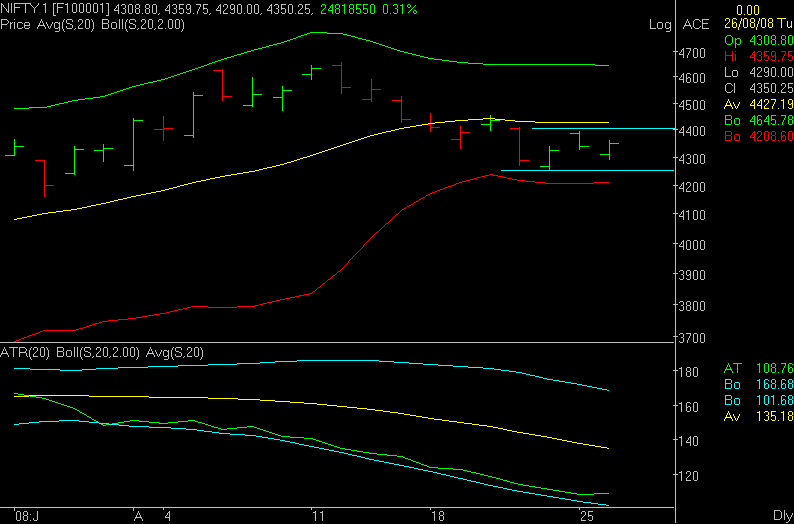Toggle the Log scale label
This screenshot has width=794, height=524.
click(660, 25)
